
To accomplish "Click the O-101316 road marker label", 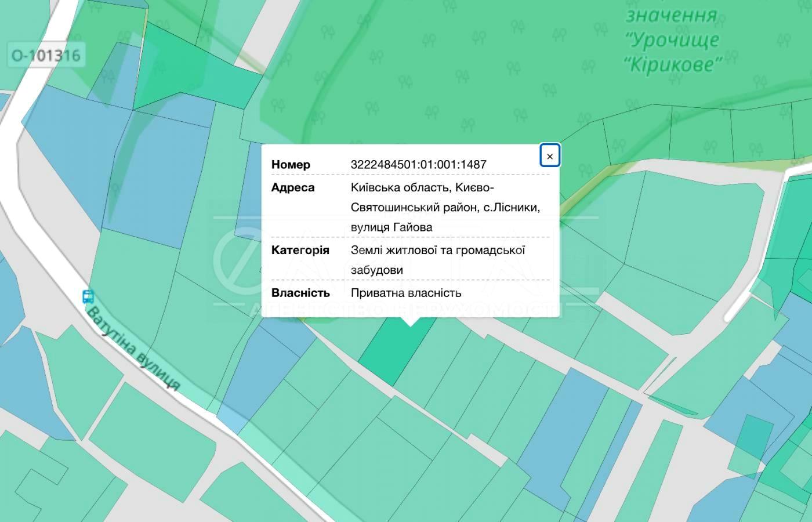I will 46,56.
